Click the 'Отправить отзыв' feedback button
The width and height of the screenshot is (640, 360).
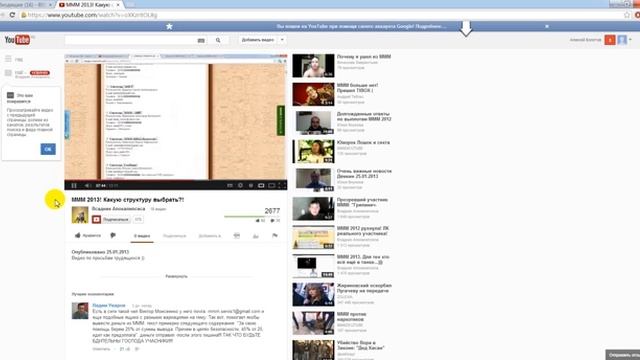click(623, 355)
